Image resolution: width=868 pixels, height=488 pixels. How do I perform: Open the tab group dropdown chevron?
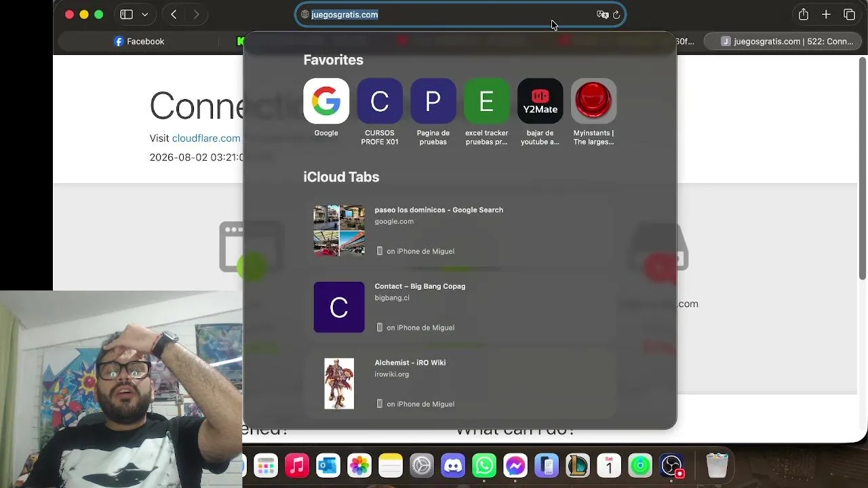(x=144, y=14)
